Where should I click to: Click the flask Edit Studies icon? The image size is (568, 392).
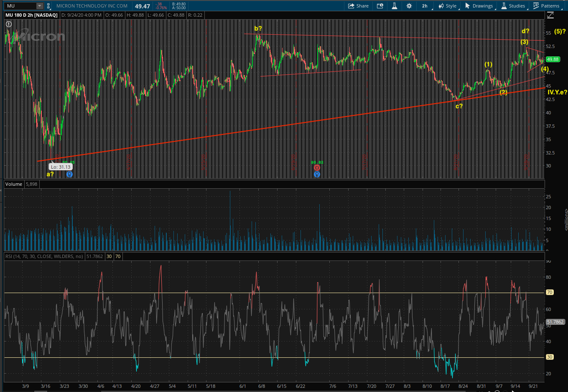[x=394, y=6]
